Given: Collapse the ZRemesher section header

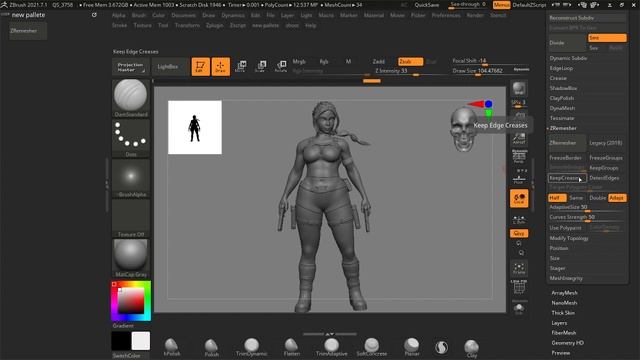Looking at the screenshot, I should (x=563, y=128).
